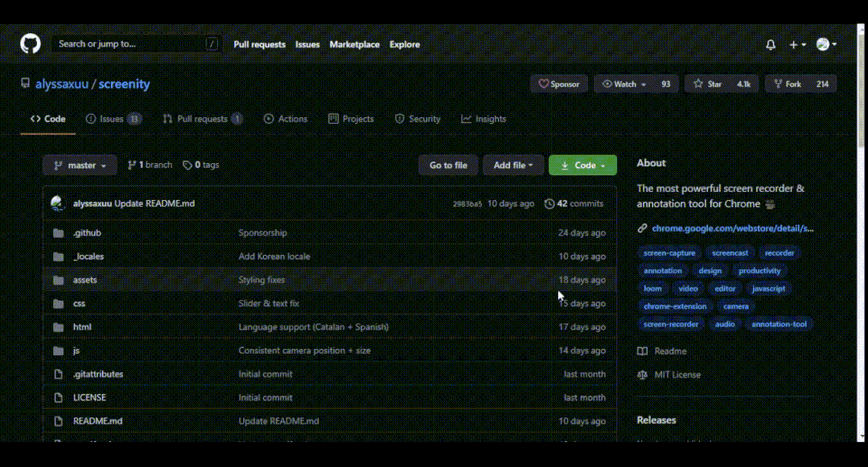Star the screenity repository
Screen dimensions: 868x467
[x=708, y=84]
